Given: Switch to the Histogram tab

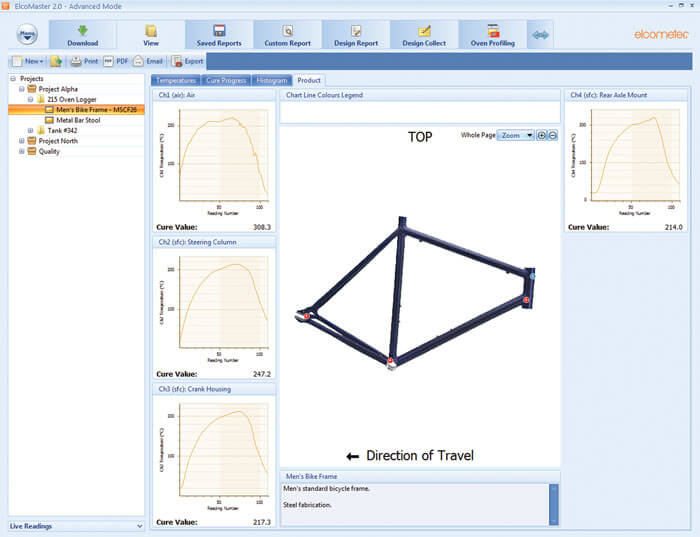Looking at the screenshot, I should pyautogui.click(x=271, y=80).
